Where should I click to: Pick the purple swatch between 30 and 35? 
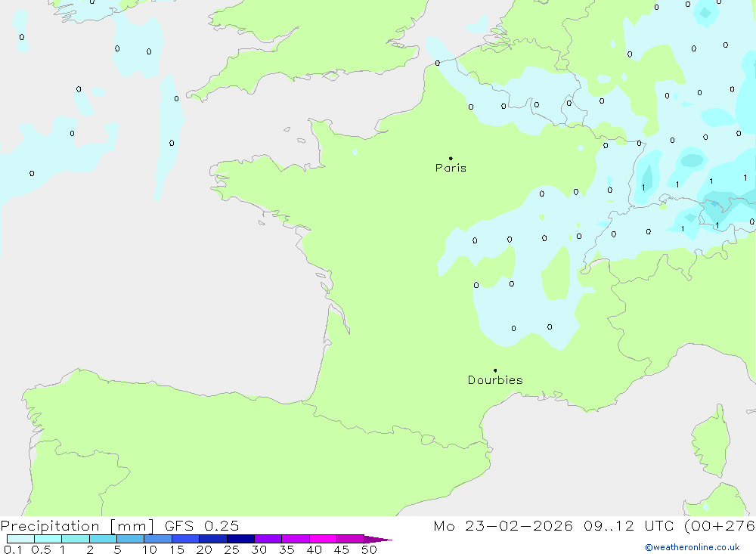(268, 539)
